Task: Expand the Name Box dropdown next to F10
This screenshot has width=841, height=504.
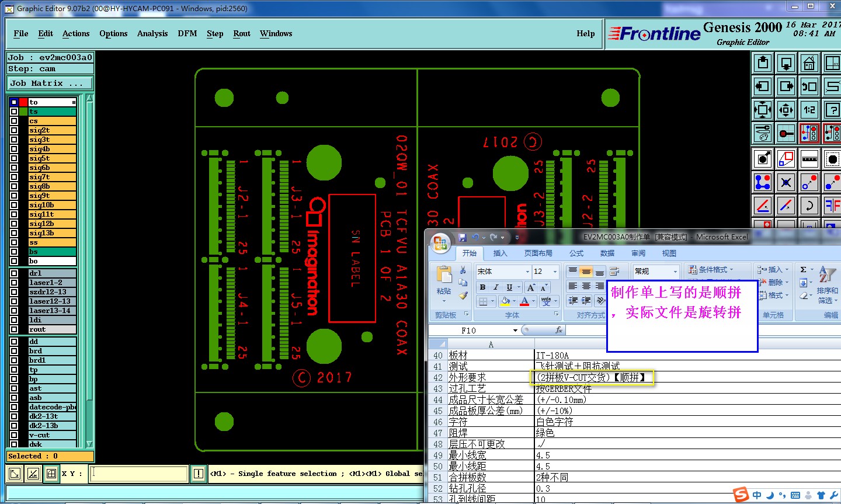Action: point(515,331)
